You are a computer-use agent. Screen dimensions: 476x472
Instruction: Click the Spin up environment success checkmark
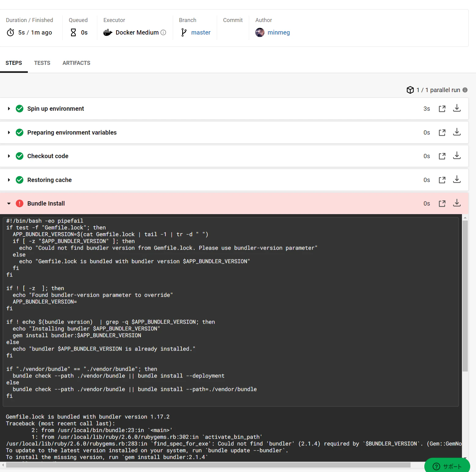pos(20,109)
